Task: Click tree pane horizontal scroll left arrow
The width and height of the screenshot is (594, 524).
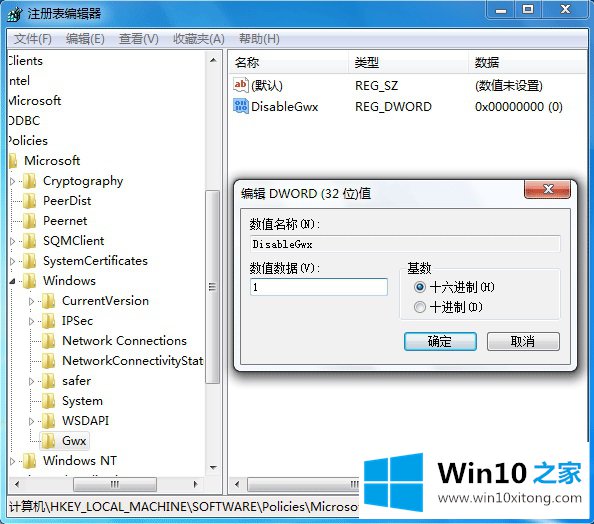Action: (x=16, y=484)
